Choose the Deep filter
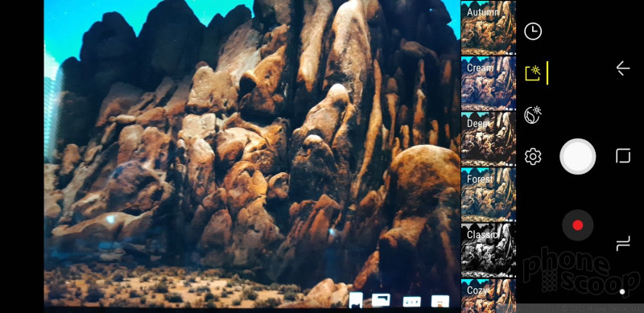Image resolution: width=644 pixels, height=313 pixels. pos(489,139)
